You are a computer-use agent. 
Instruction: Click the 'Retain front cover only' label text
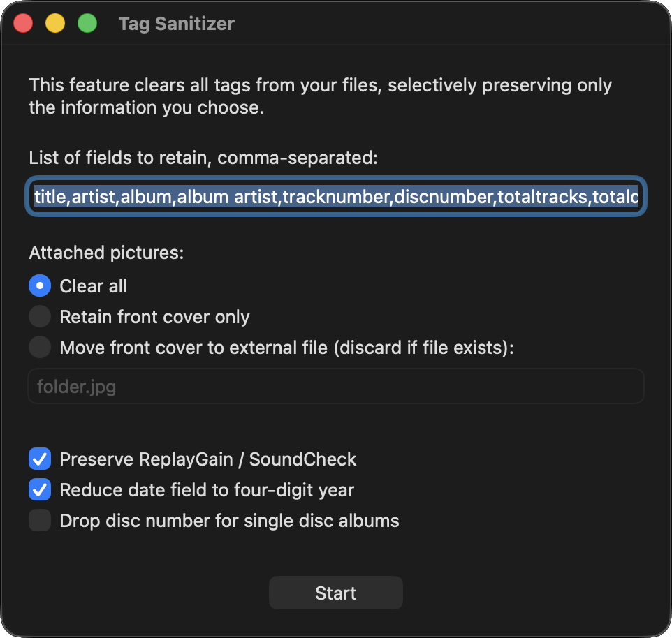[154, 317]
